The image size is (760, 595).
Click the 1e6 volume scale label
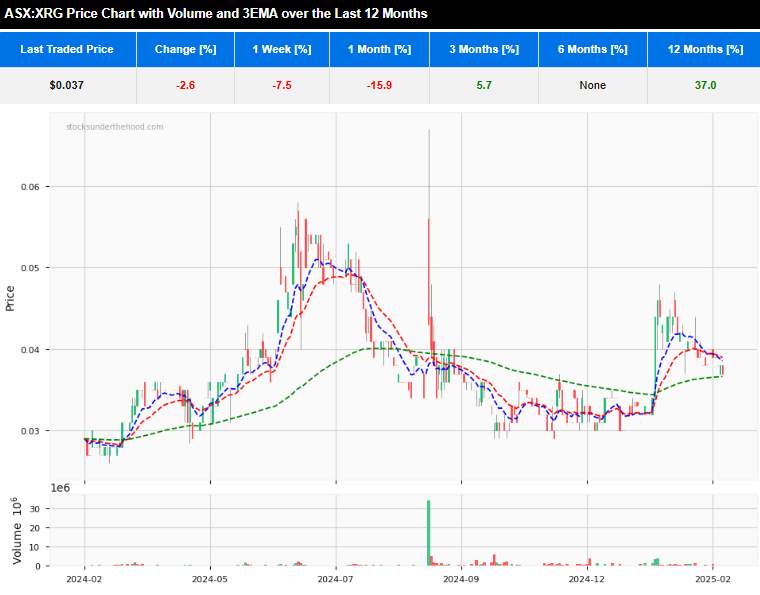(60, 488)
